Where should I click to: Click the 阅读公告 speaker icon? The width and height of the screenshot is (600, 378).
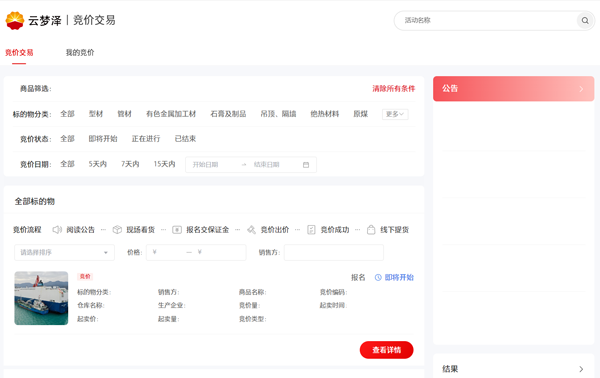(x=57, y=230)
